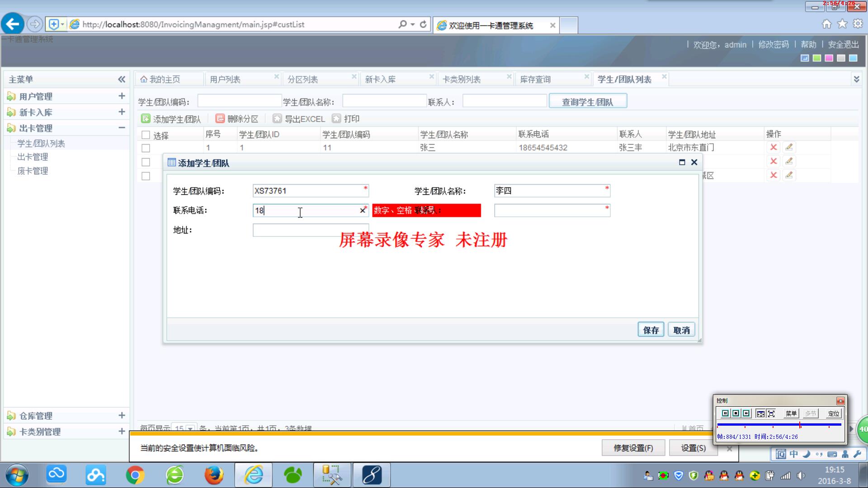Click the 查询学生/团队 button
The height and width of the screenshot is (488, 868).
coord(588,102)
